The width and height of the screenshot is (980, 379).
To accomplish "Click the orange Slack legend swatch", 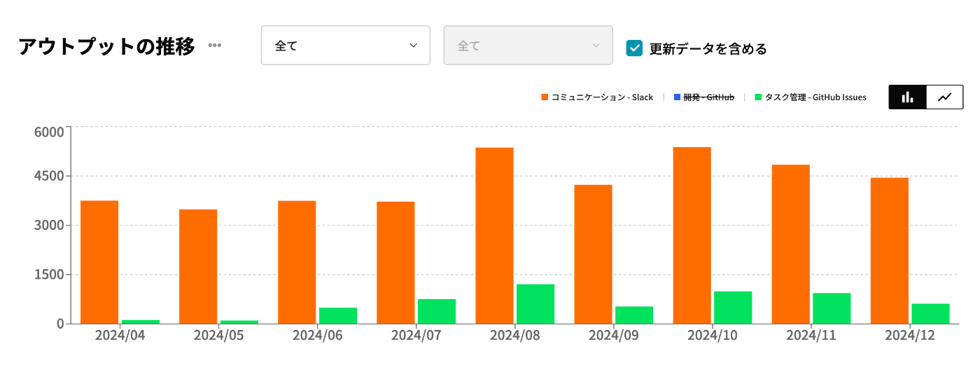I will 545,97.
